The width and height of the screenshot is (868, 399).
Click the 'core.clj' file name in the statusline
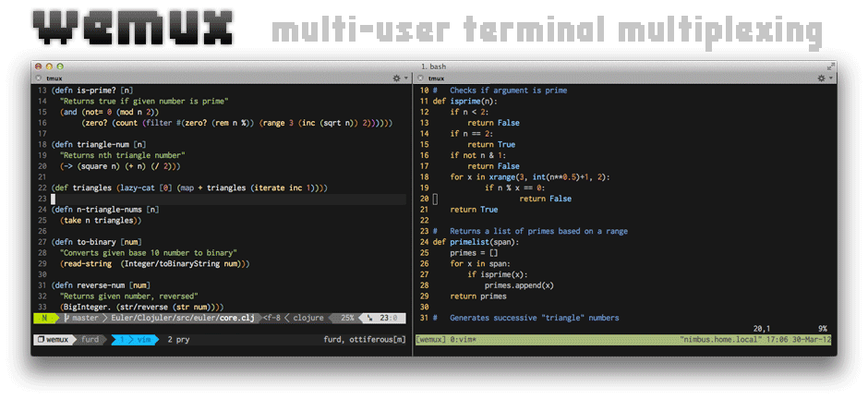pyautogui.click(x=238, y=319)
